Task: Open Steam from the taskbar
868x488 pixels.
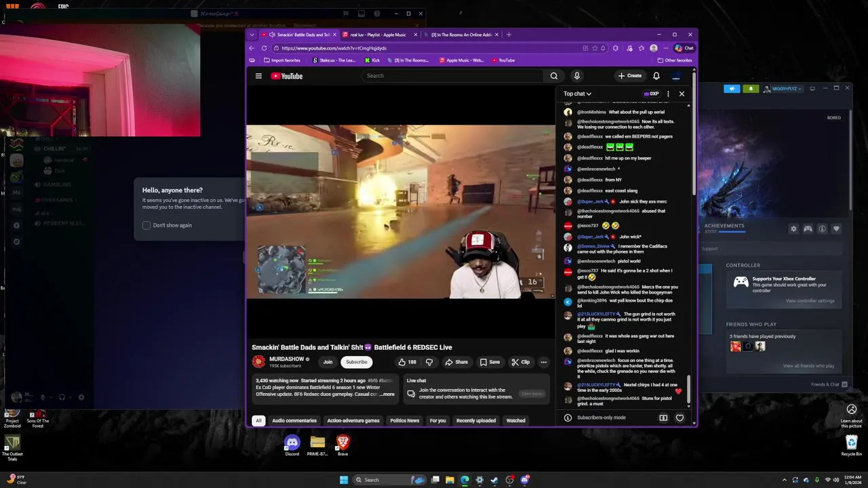Action: (x=494, y=480)
